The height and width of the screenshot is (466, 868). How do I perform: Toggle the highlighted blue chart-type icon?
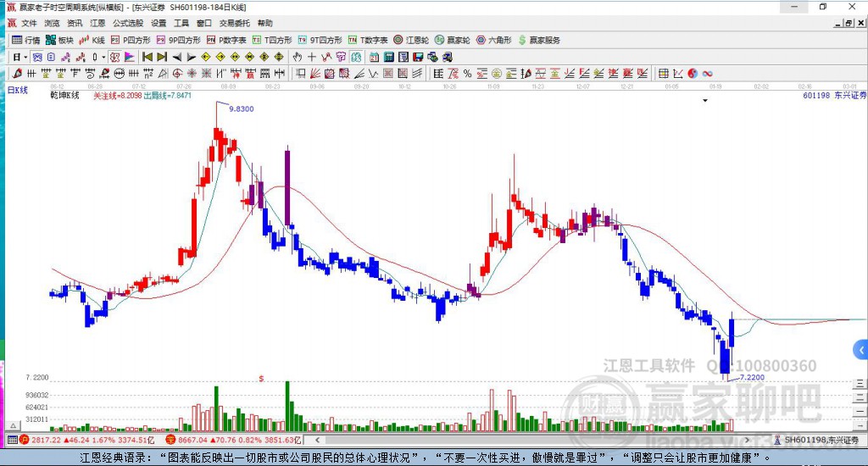tap(37, 57)
